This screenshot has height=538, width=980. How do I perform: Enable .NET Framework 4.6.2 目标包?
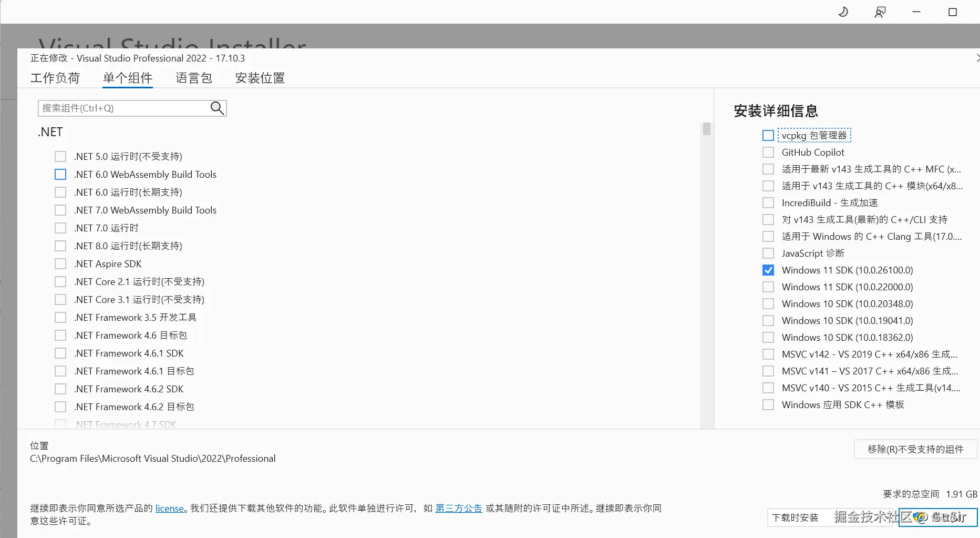point(60,407)
